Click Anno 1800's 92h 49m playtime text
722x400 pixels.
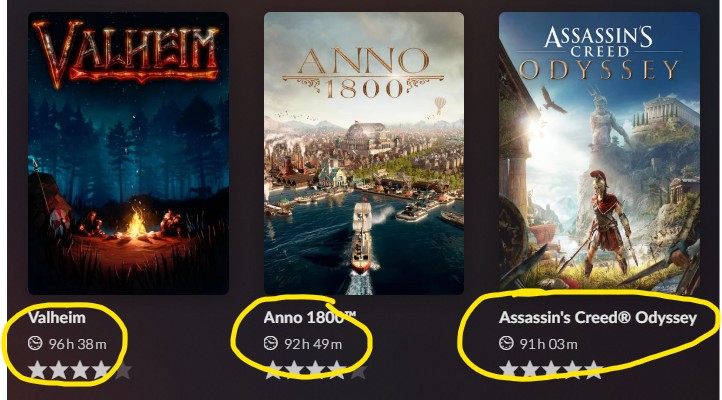pyautogui.click(x=313, y=344)
